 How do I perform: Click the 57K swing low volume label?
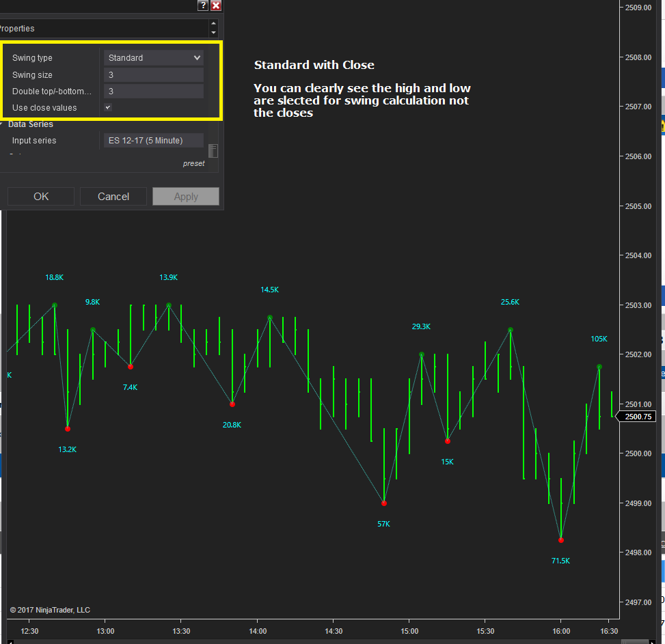click(383, 524)
